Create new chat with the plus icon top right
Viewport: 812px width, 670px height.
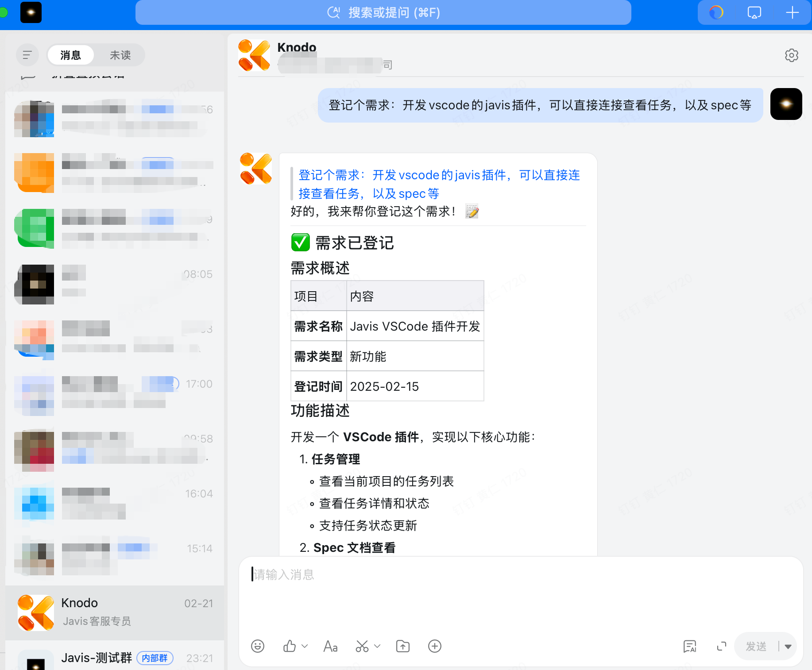pos(792,12)
